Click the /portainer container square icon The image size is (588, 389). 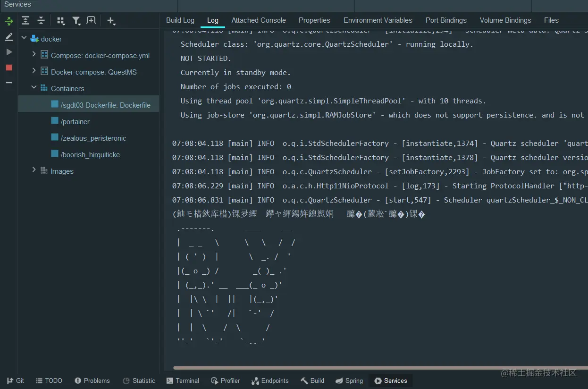[55, 121]
